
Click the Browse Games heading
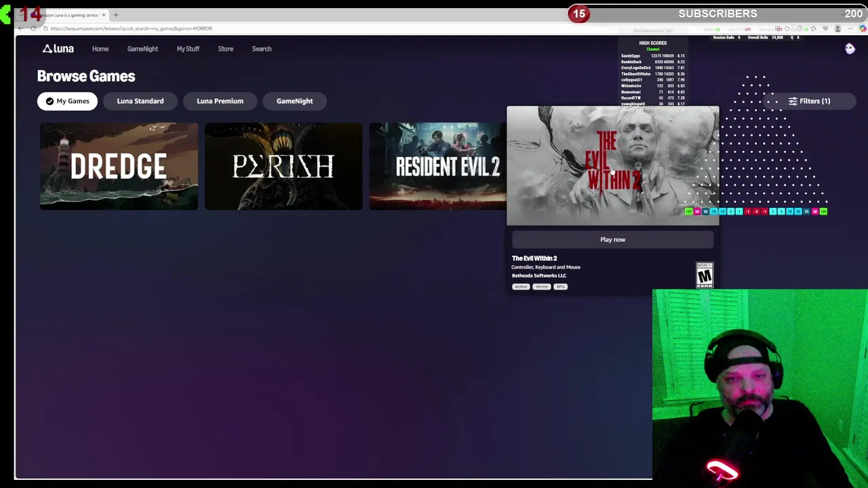[x=86, y=76]
